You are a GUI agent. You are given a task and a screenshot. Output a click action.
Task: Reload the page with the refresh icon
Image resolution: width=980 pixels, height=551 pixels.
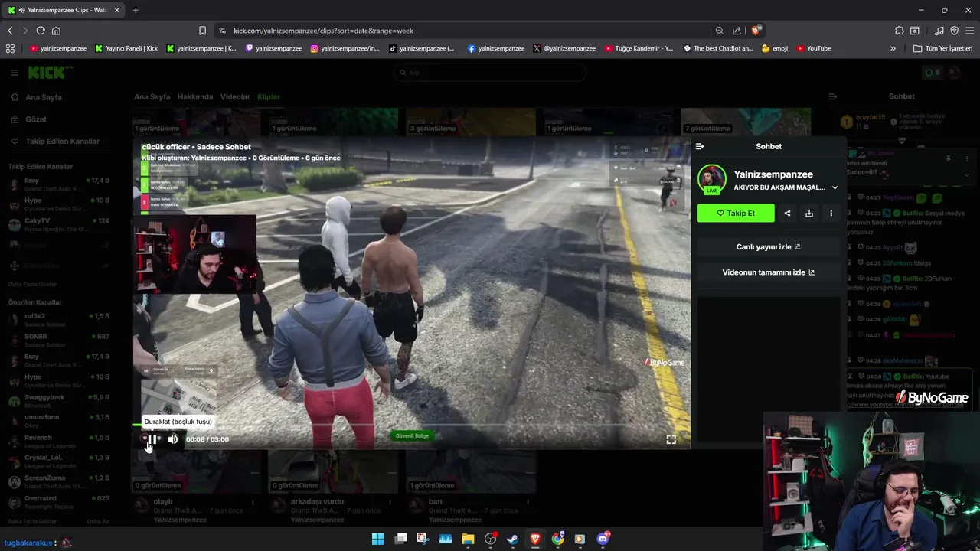41,31
